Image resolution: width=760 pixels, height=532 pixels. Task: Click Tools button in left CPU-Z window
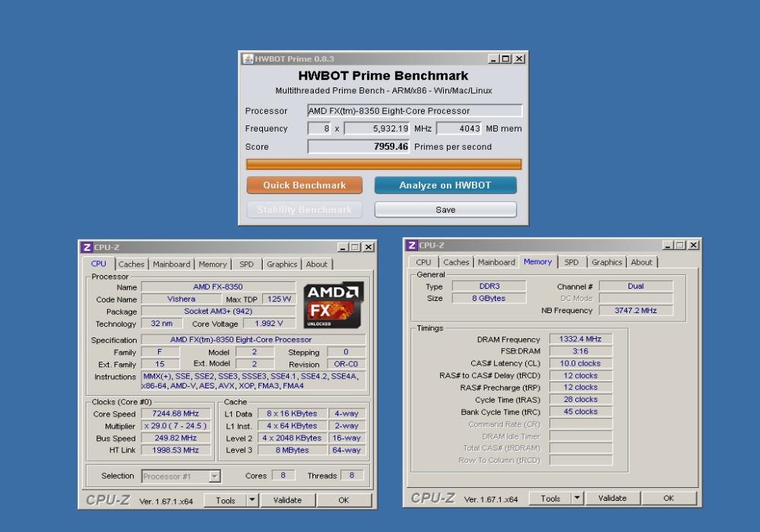[x=226, y=500]
